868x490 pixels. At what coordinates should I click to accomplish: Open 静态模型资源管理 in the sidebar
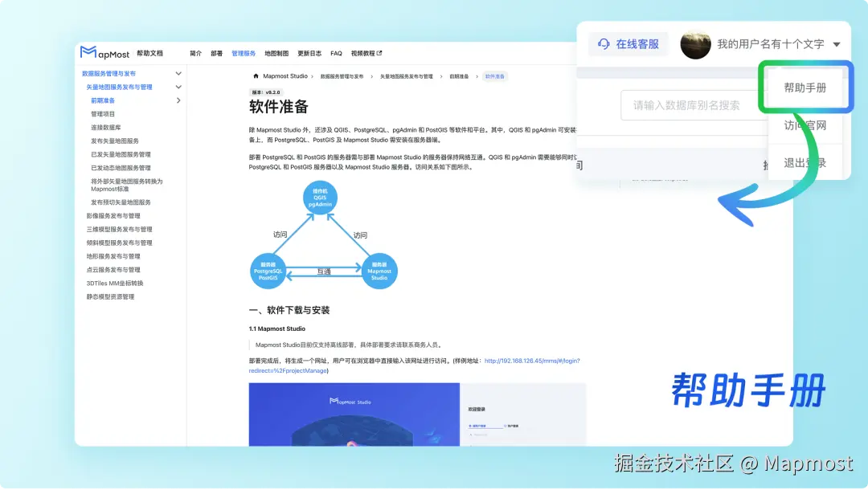pyautogui.click(x=110, y=297)
